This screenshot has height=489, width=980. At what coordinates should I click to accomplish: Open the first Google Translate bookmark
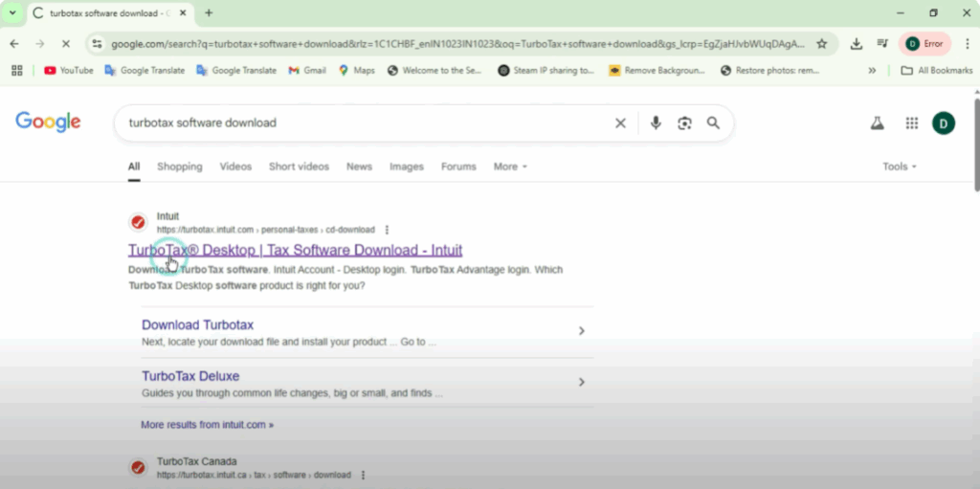(145, 71)
